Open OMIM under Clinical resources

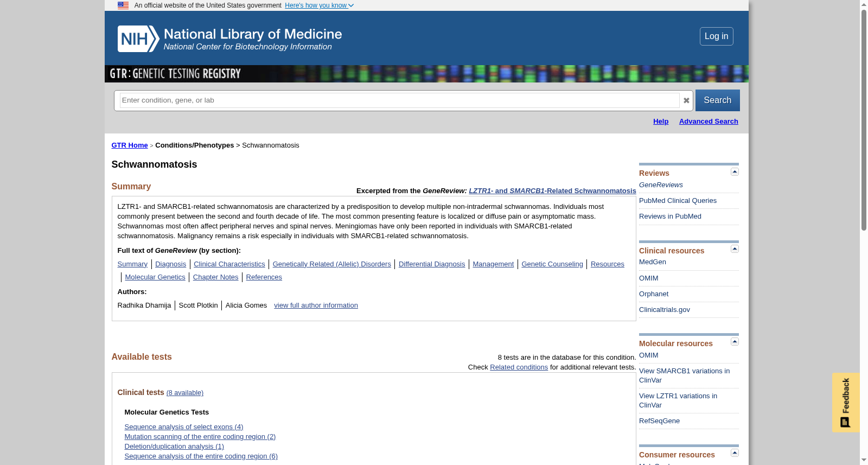(649, 278)
